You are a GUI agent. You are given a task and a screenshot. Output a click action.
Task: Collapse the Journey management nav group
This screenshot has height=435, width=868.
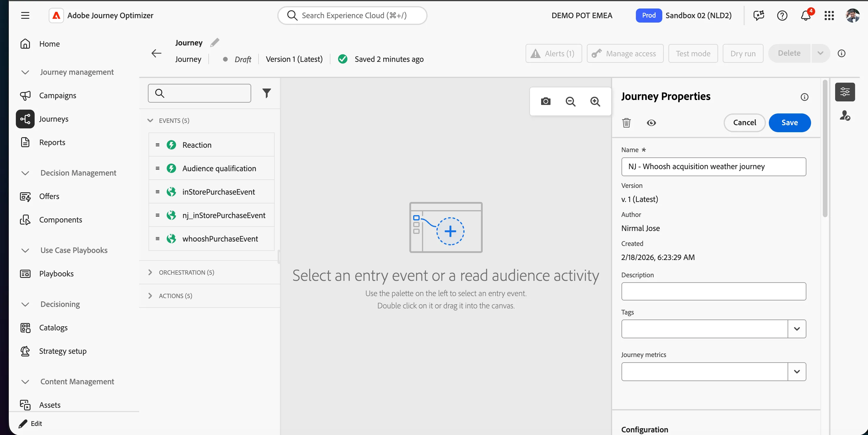coord(25,72)
